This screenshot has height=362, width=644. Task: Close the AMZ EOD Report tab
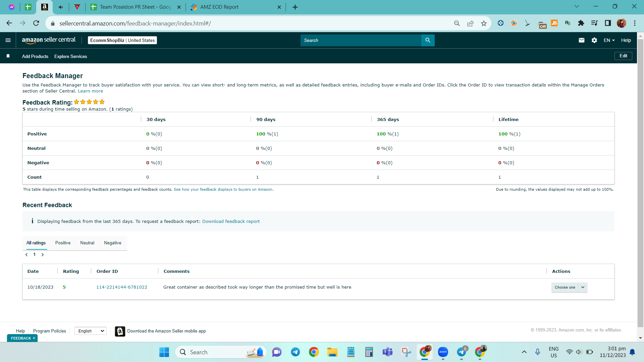(279, 7)
